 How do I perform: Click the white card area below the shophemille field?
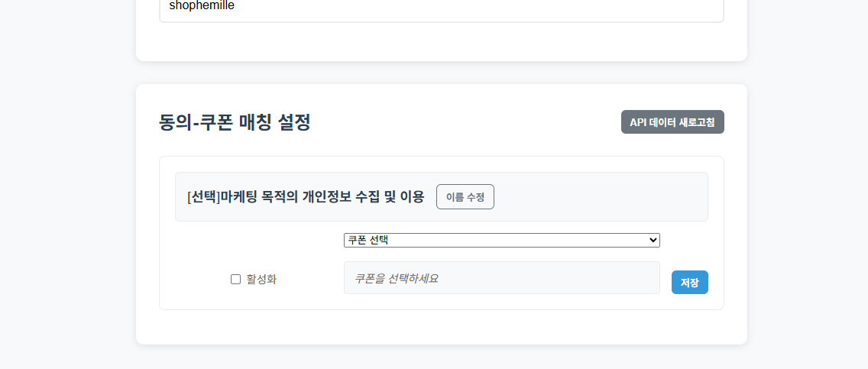coord(441,42)
